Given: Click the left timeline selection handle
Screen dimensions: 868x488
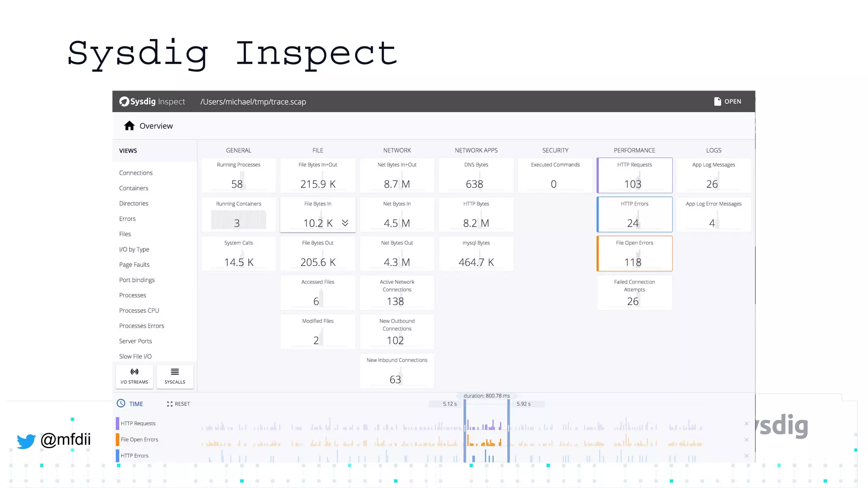Looking at the screenshot, I should [465, 430].
